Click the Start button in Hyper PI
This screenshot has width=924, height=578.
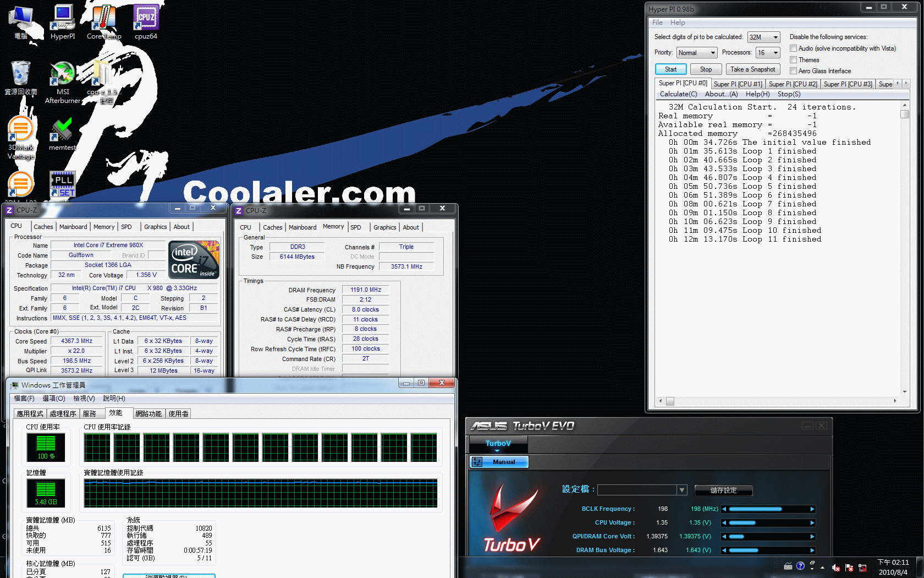point(670,69)
